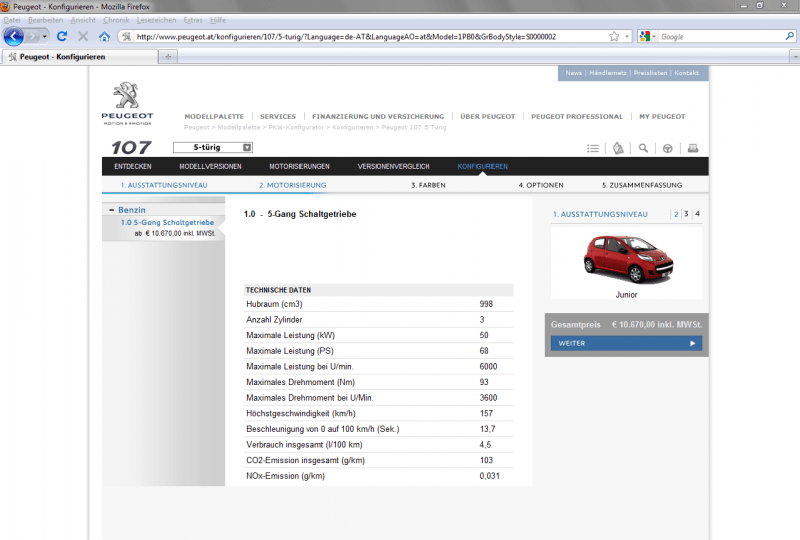Open the tab list dropdown at right of tab bar

[x=794, y=57]
